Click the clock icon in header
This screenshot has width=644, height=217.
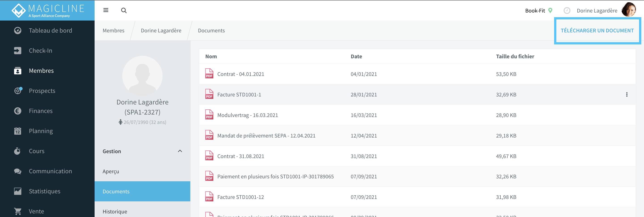567,10
